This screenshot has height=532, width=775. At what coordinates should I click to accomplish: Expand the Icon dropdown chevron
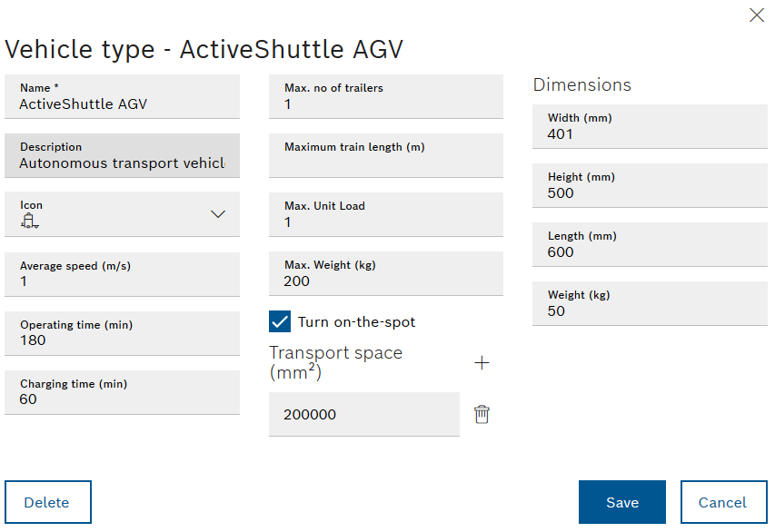coord(218,214)
